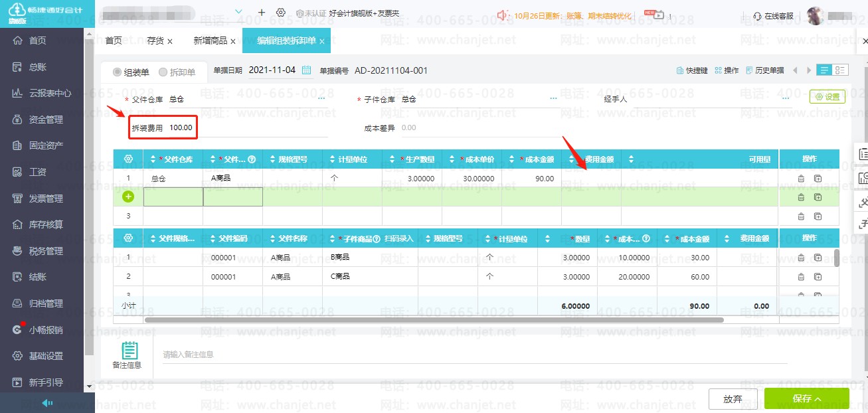Switch to list layout view toggle

pyautogui.click(x=824, y=70)
